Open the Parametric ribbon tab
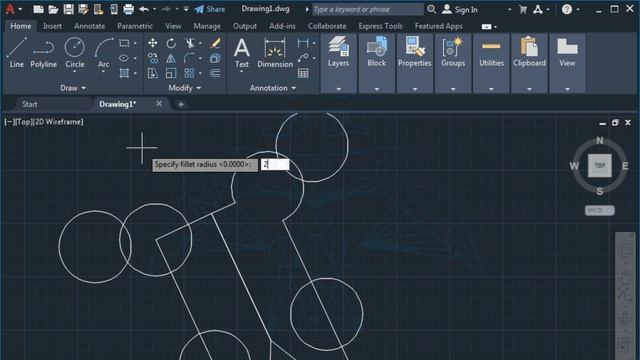This screenshot has width=640, height=360. 135,26
